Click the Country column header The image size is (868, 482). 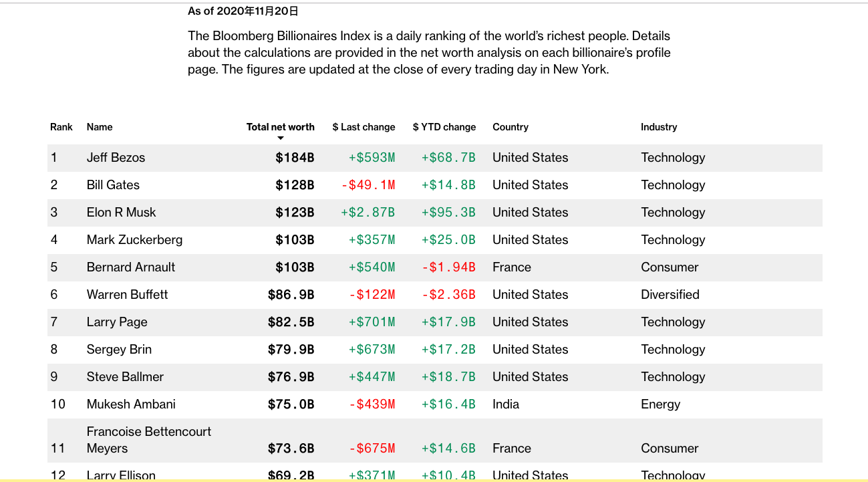tap(511, 127)
